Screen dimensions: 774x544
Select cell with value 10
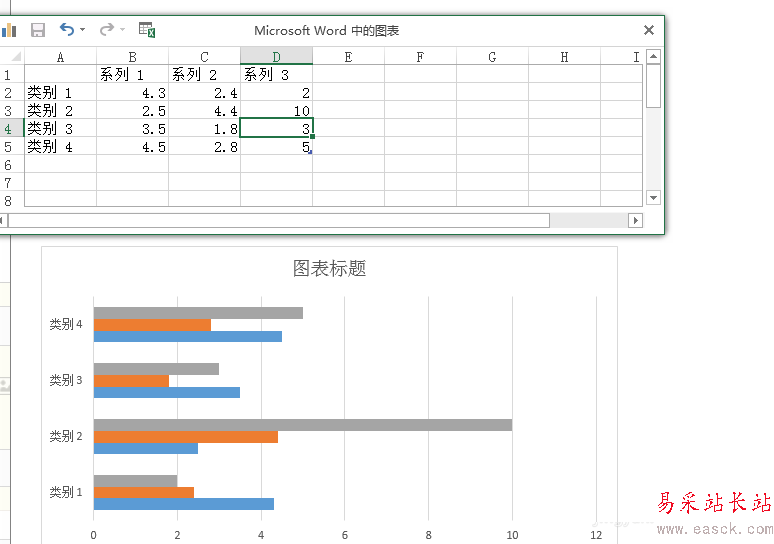276,111
